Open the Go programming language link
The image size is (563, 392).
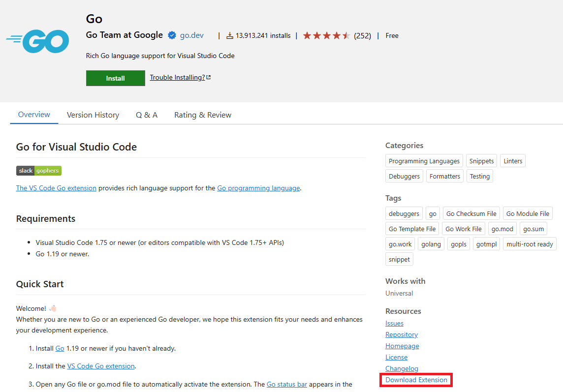point(258,188)
